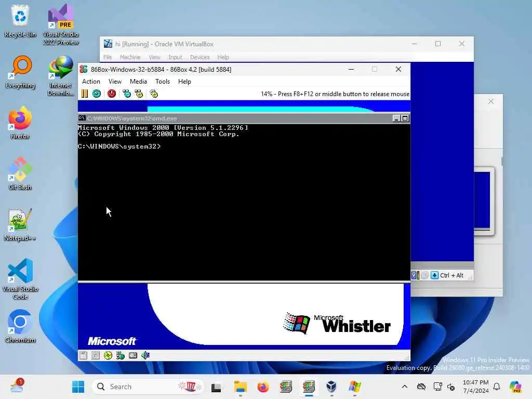The image size is (532, 399).
Task: Click second floppy drive status icon
Action: tap(96, 355)
